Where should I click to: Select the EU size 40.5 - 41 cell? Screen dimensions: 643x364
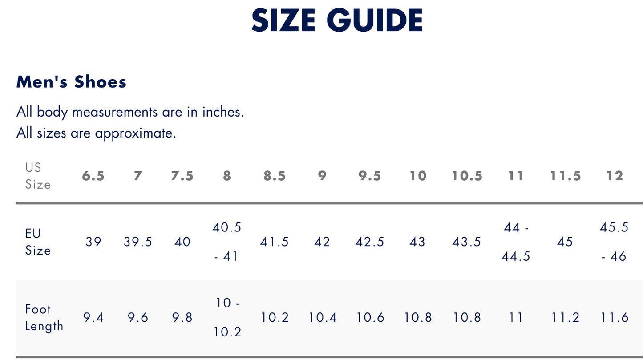(x=227, y=242)
